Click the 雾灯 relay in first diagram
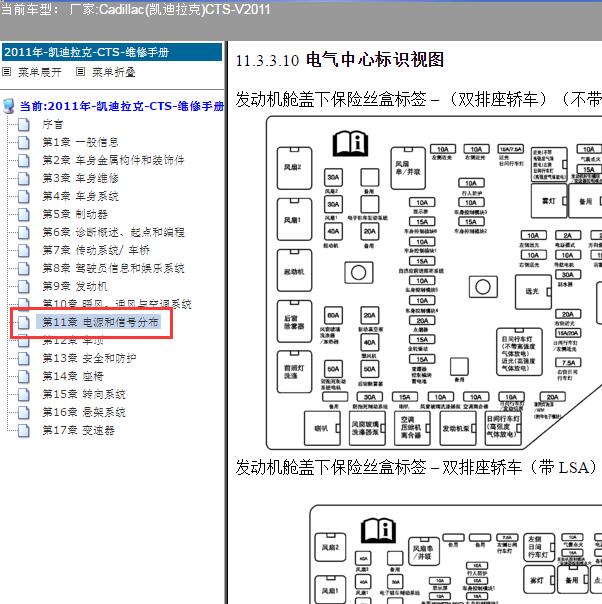This screenshot has height=604, width=602. [549, 201]
